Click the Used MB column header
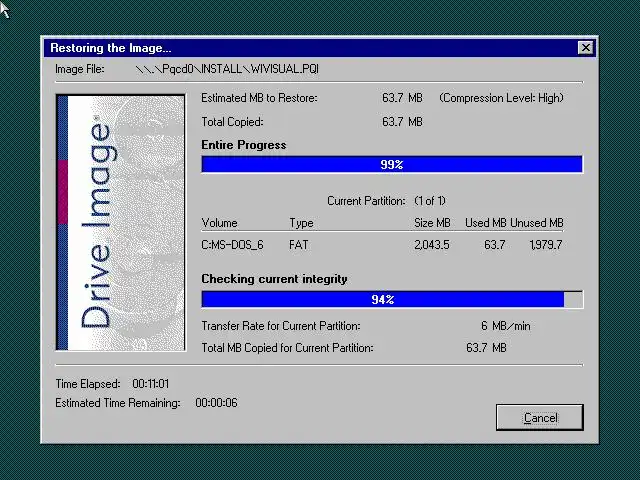The height and width of the screenshot is (480, 640). pos(485,223)
